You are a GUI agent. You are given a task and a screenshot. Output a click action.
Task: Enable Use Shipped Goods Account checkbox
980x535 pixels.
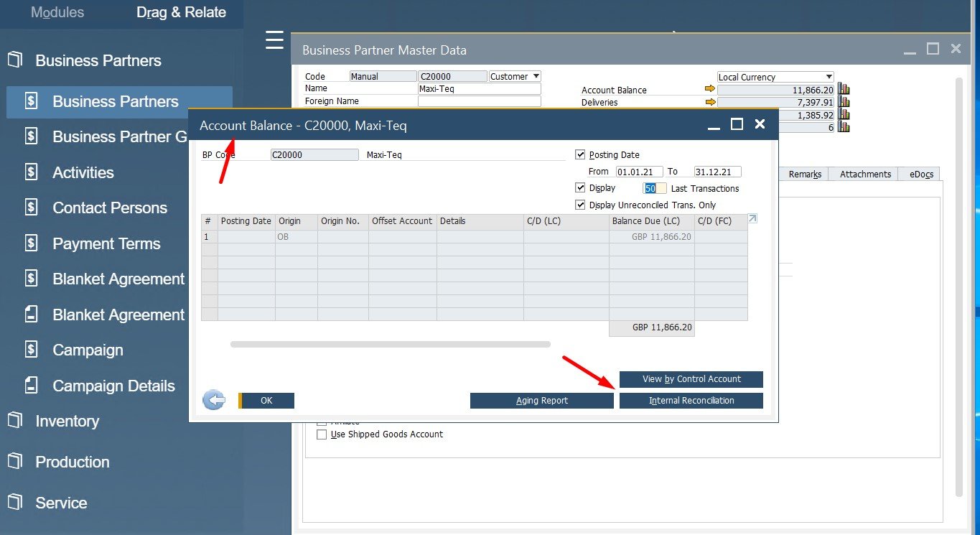[322, 434]
